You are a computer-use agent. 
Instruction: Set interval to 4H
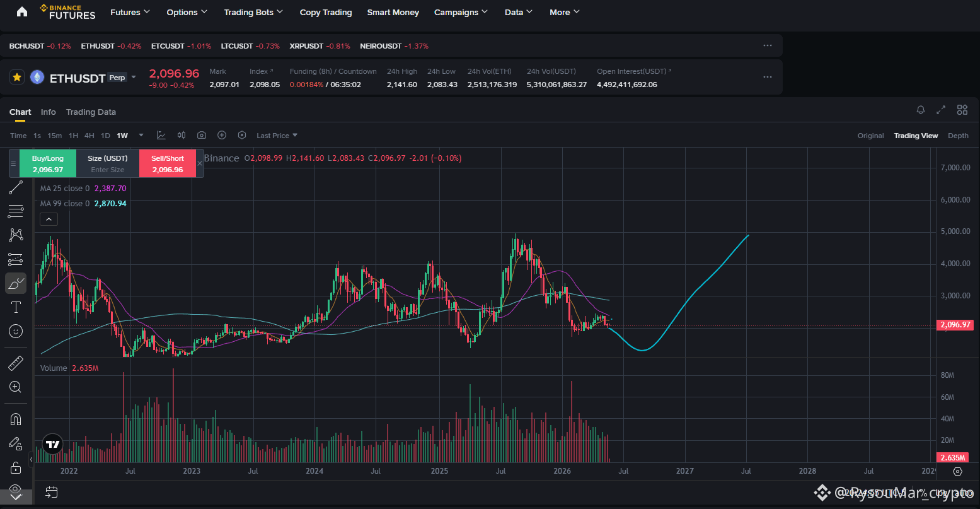(x=89, y=136)
